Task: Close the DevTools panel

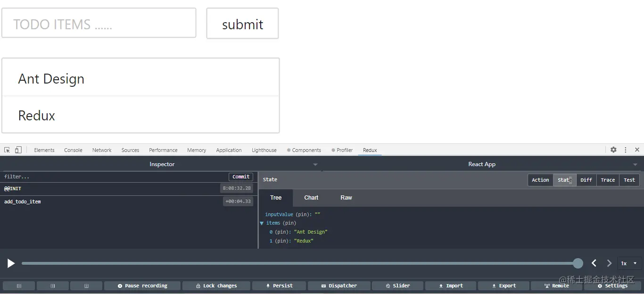Action: coord(637,150)
